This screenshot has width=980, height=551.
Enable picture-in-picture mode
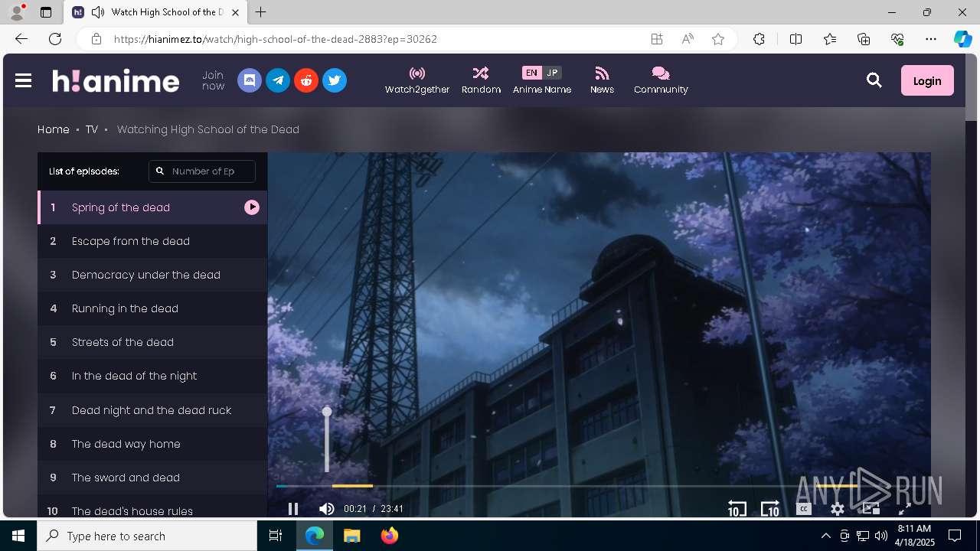click(871, 509)
